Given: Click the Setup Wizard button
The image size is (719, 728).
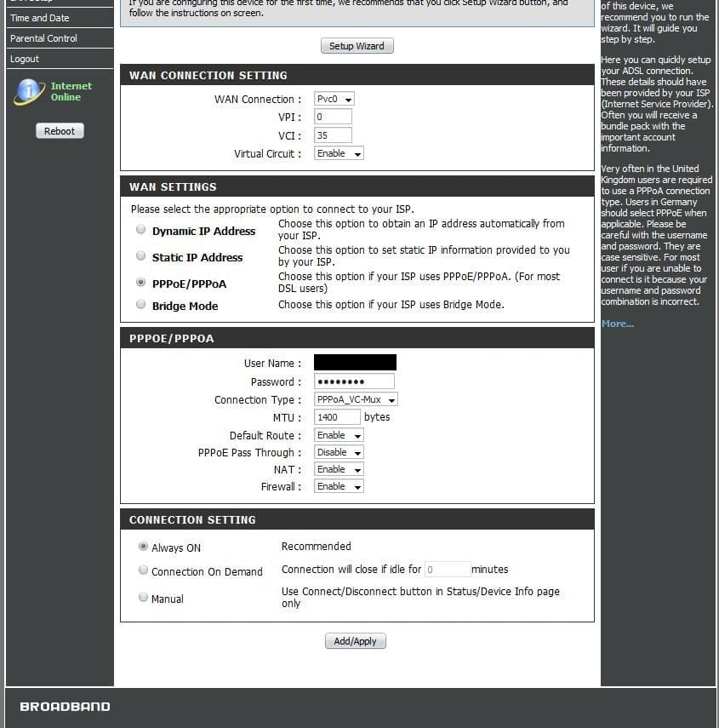Looking at the screenshot, I should click(x=357, y=46).
